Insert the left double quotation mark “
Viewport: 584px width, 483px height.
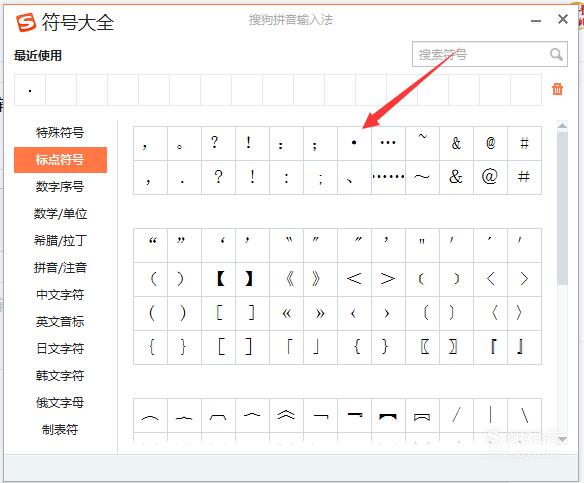click(x=150, y=245)
